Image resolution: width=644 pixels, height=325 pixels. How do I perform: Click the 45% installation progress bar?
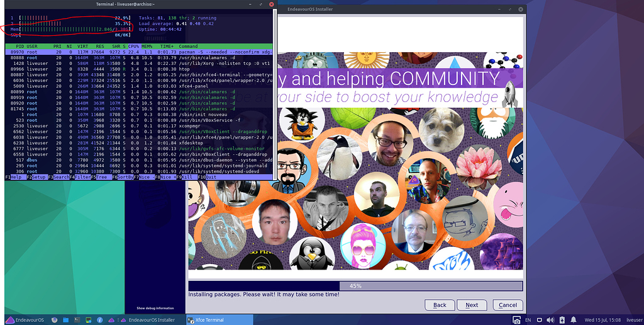tap(355, 286)
